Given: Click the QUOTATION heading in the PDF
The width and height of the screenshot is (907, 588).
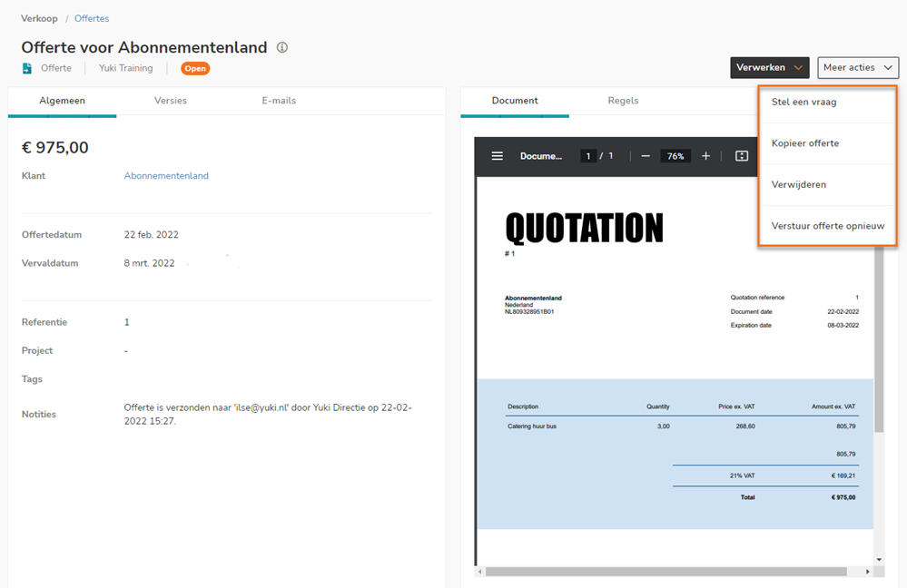Looking at the screenshot, I should tap(584, 228).
